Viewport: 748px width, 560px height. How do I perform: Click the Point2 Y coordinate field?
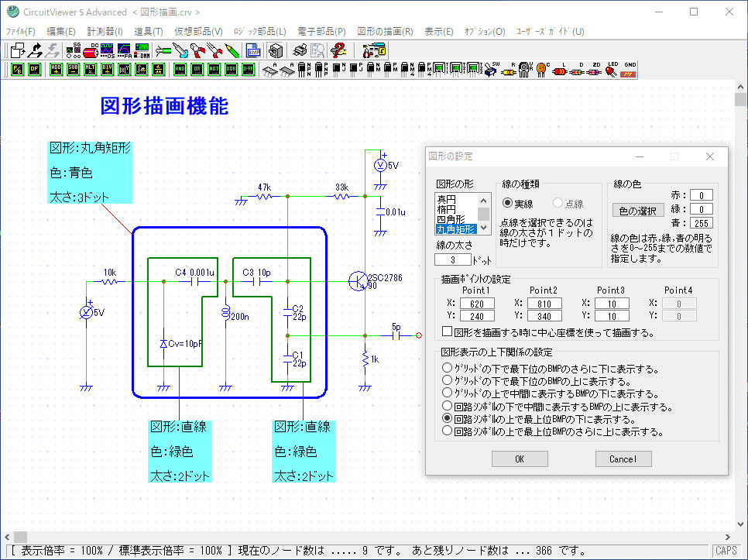(544, 316)
